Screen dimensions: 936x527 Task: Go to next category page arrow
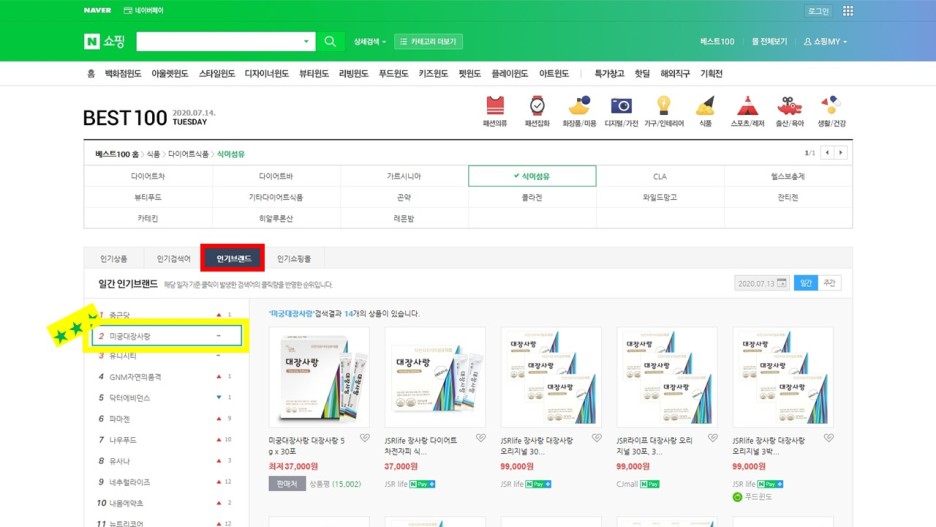click(840, 153)
